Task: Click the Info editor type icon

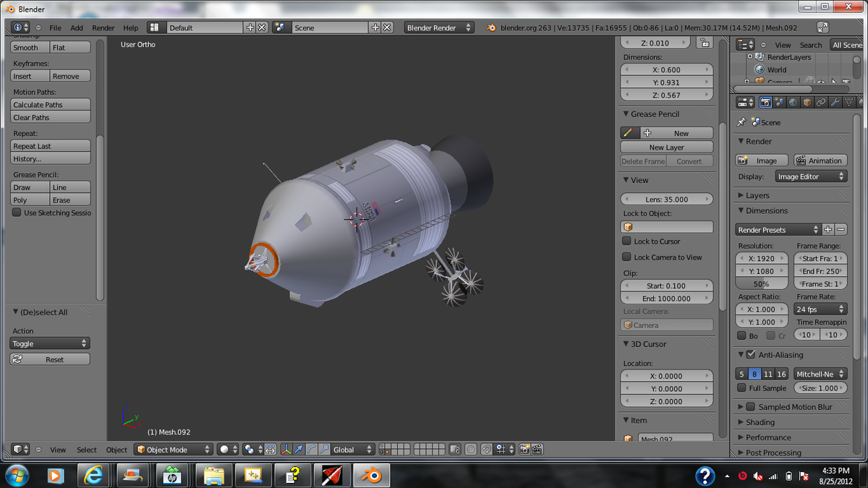Action: pyautogui.click(x=21, y=27)
